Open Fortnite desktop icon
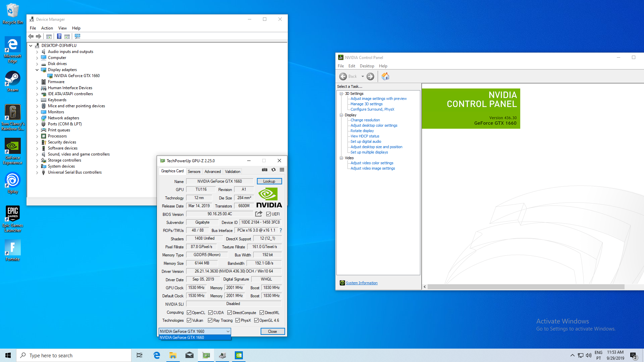Image resolution: width=644 pixels, height=362 pixels. coord(13,250)
